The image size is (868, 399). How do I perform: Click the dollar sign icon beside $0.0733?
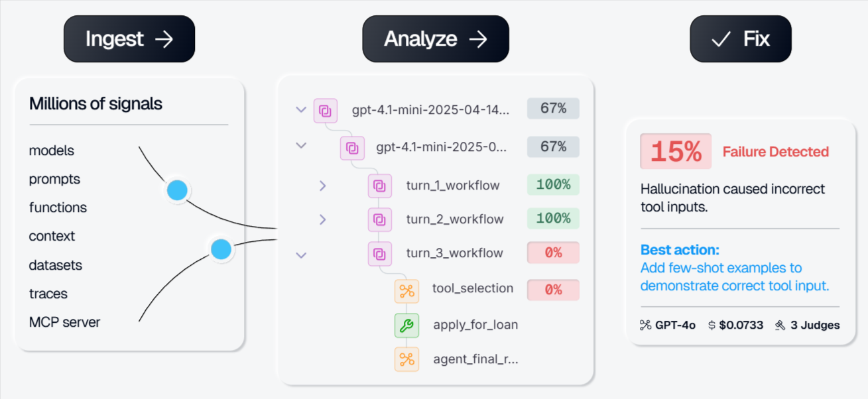[x=711, y=325]
